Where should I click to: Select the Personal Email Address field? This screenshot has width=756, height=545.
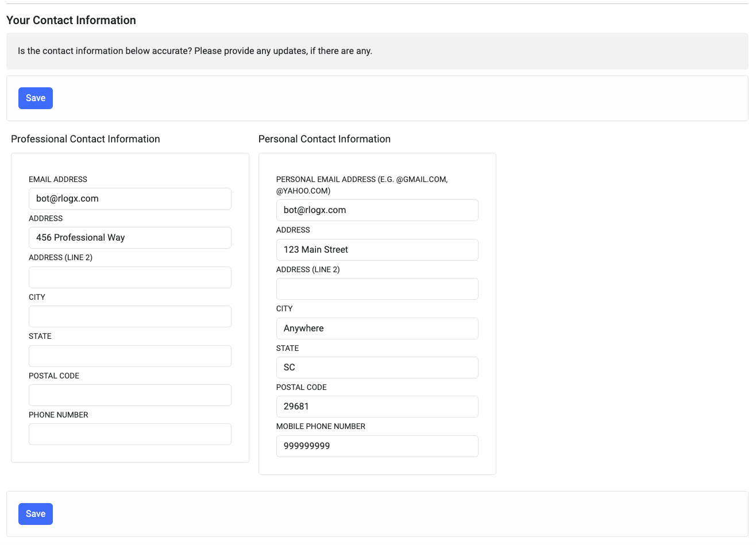(377, 210)
